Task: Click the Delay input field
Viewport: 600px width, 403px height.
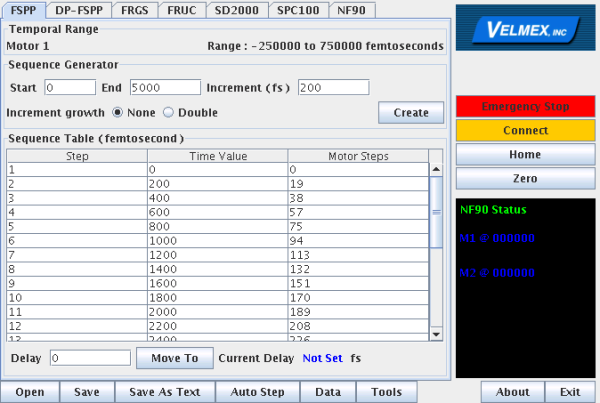Action: 90,358
